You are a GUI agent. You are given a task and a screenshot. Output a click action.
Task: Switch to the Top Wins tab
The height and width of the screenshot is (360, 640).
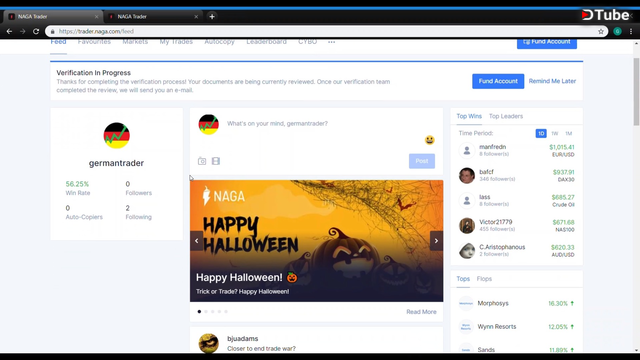pyautogui.click(x=469, y=116)
